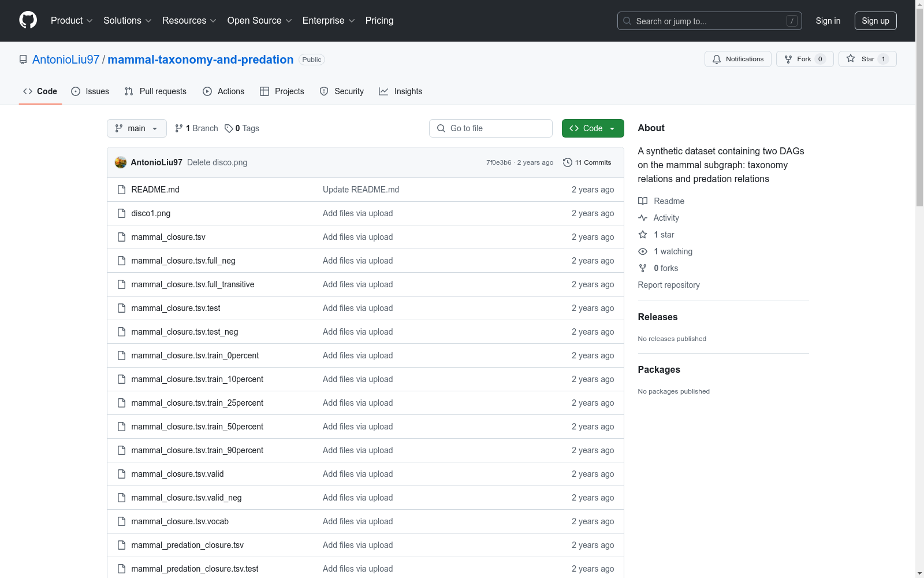This screenshot has height=578, width=924.
Task: Click the magnifier icon in Go to file
Action: [x=441, y=128]
